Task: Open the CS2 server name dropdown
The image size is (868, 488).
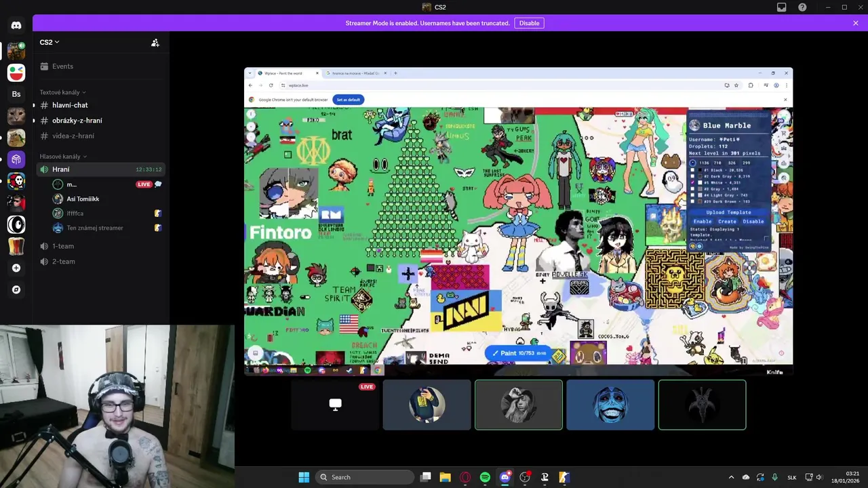Action: (x=50, y=42)
